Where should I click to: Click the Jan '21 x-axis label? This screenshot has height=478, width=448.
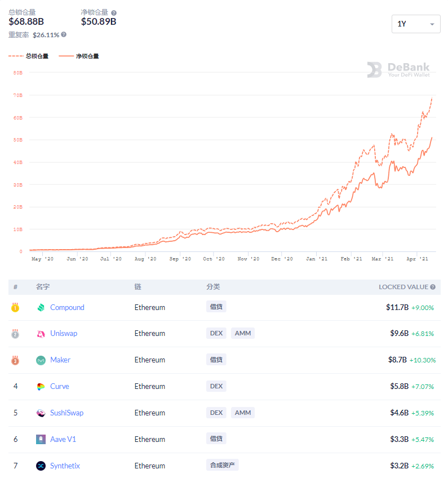pyautogui.click(x=317, y=259)
